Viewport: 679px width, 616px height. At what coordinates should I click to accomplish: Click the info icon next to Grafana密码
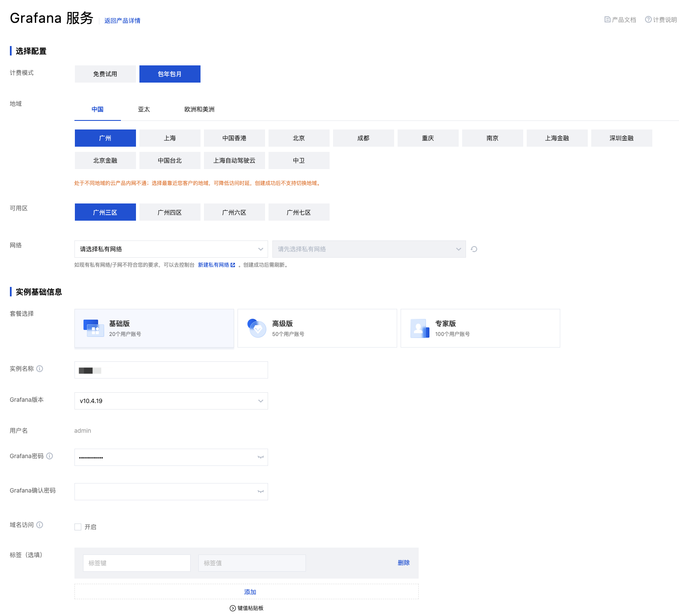(49, 456)
